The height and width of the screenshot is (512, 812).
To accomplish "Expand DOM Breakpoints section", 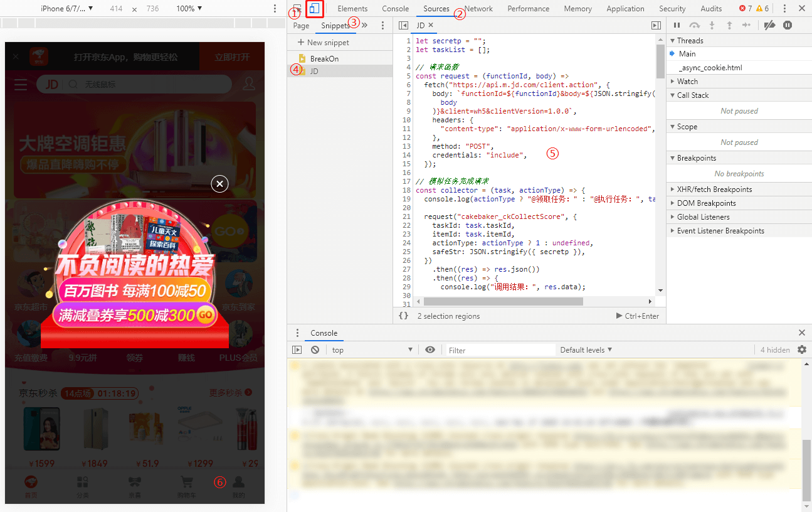I will pos(739,203).
